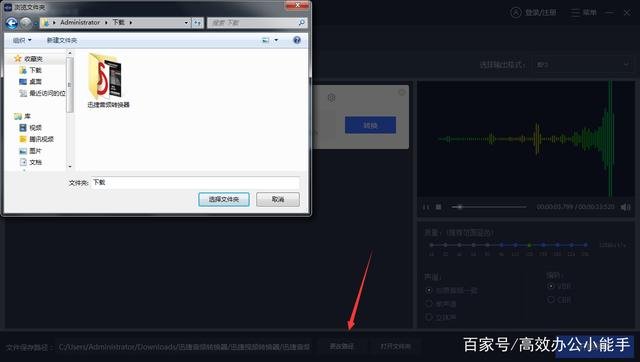Select the second channel radio option

429,304
